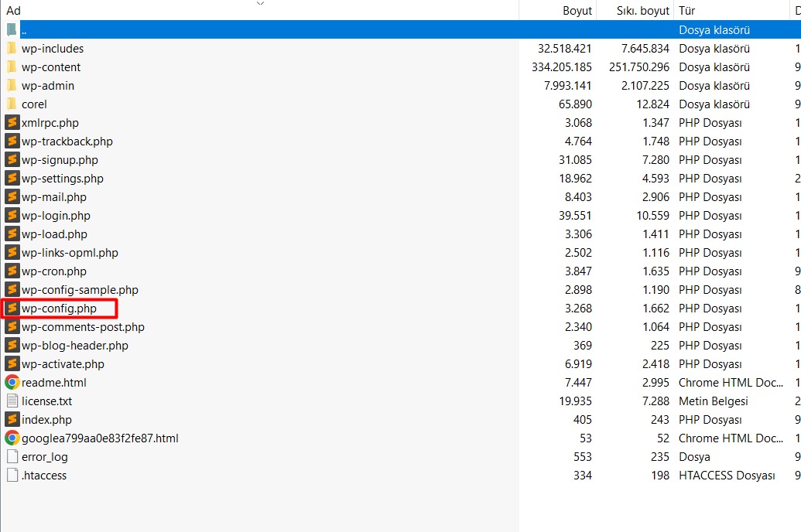The image size is (801, 532).
Task: Select the wp-login.php file name
Action: point(56,216)
